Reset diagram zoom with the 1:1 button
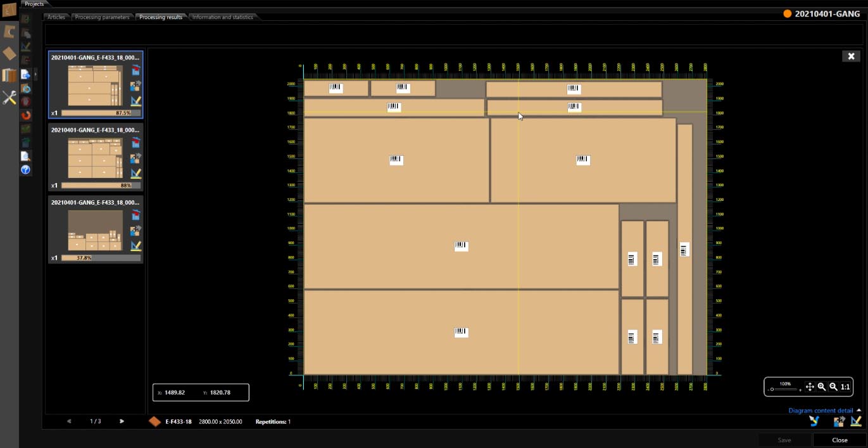Screen dimensions: 868x448 845,387
